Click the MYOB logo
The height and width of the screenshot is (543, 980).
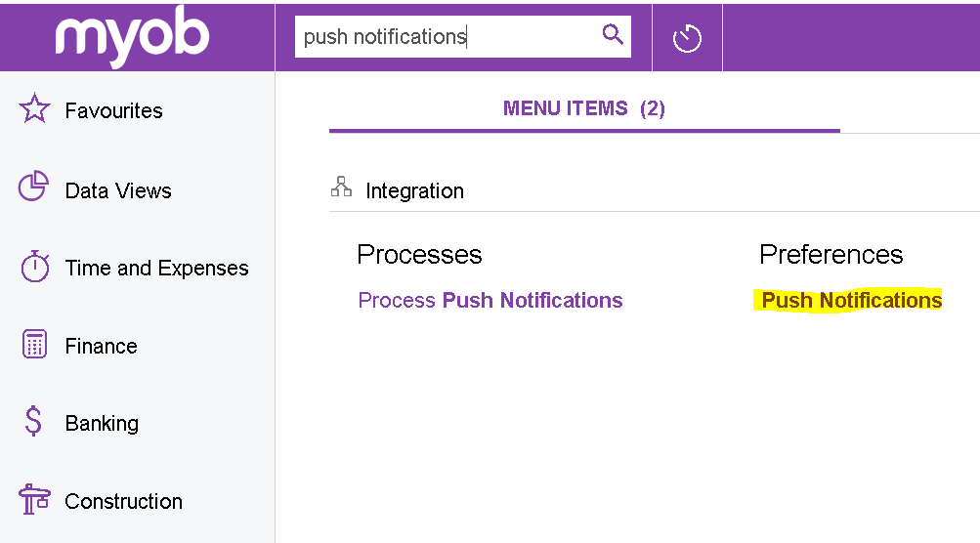[133, 37]
